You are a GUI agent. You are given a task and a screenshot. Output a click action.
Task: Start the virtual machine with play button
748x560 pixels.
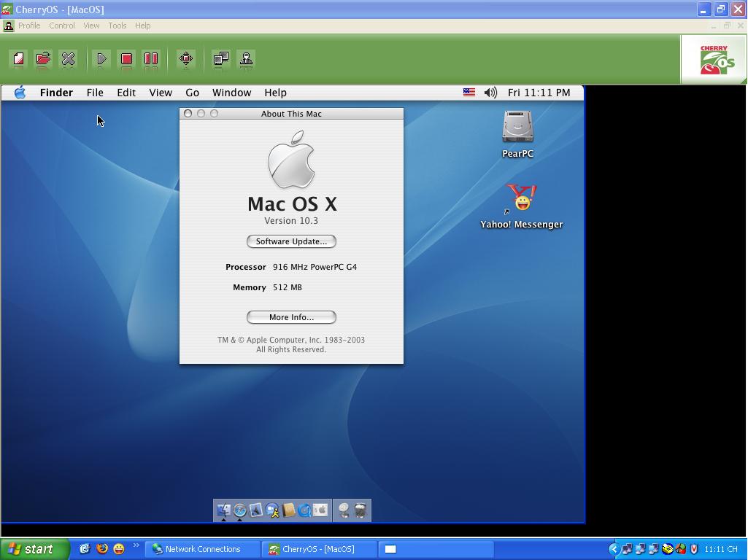point(101,59)
